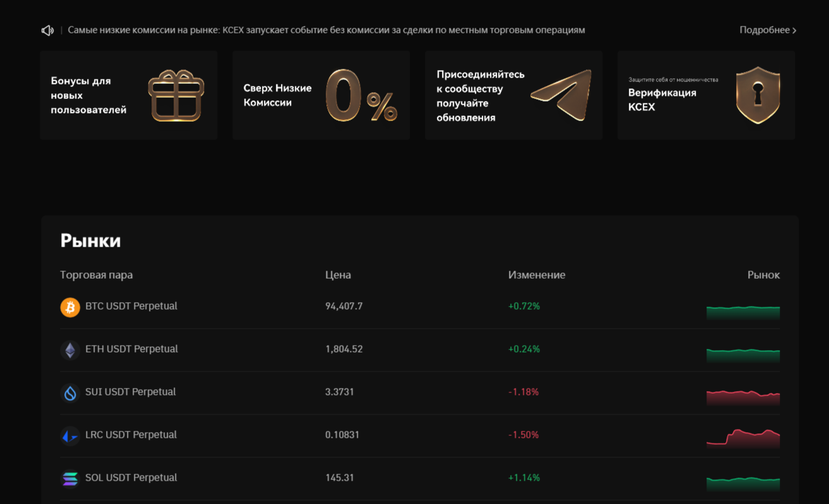Open the Присоединяйтесь к сообществу card
This screenshot has width=829, height=504.
(514, 95)
